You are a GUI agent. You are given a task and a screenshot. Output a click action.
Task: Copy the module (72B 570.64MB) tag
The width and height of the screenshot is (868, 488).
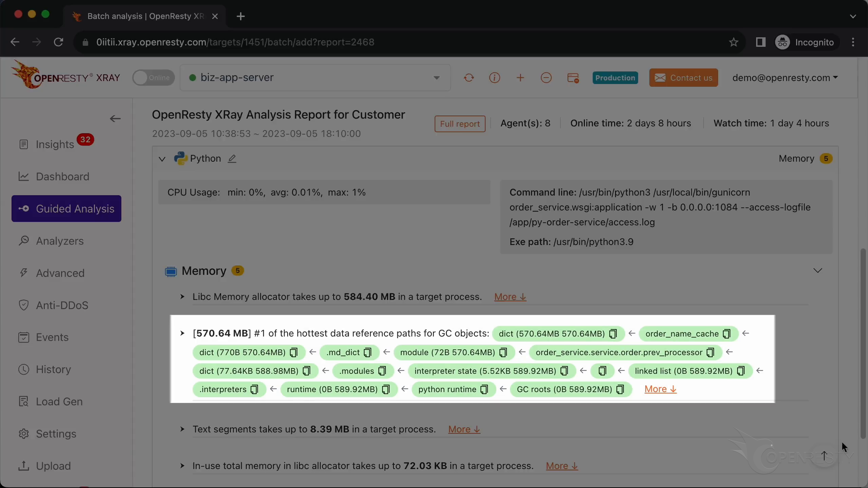(x=503, y=352)
